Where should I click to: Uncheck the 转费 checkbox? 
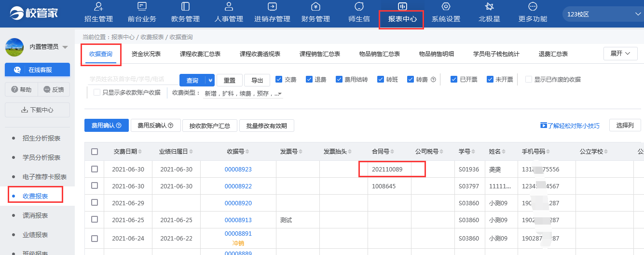pyautogui.click(x=411, y=79)
